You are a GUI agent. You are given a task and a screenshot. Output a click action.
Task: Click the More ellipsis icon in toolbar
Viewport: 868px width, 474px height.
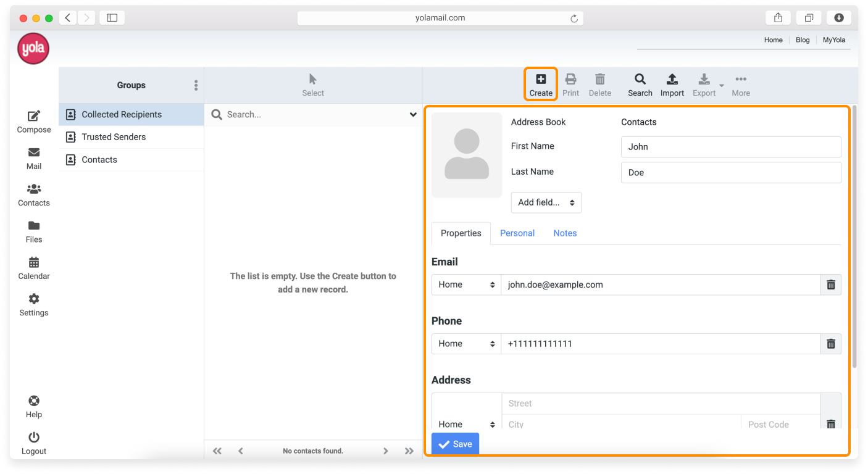click(740, 79)
